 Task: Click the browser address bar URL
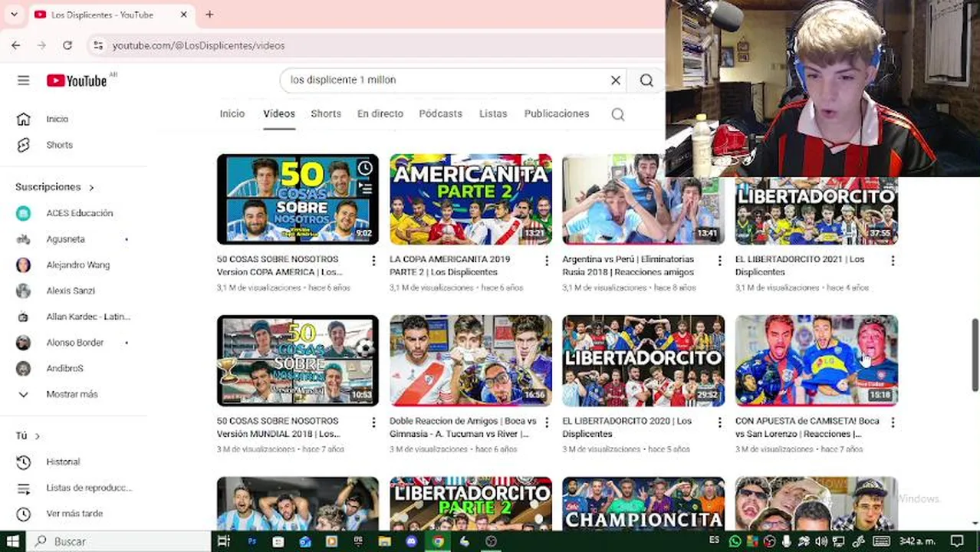(199, 45)
